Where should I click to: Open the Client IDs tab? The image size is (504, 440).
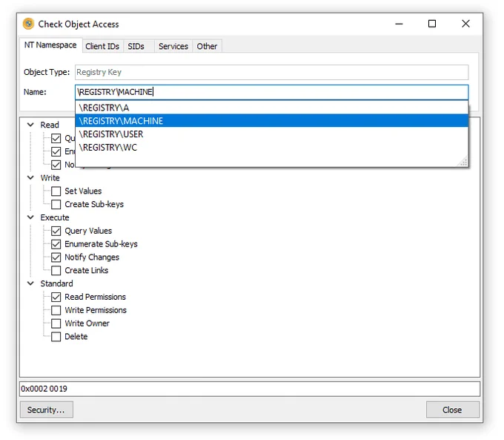point(102,46)
